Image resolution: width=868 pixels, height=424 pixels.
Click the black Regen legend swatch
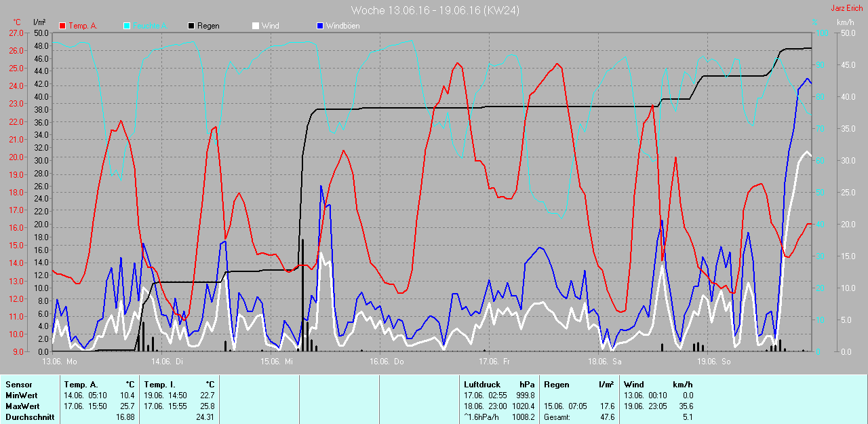point(192,26)
